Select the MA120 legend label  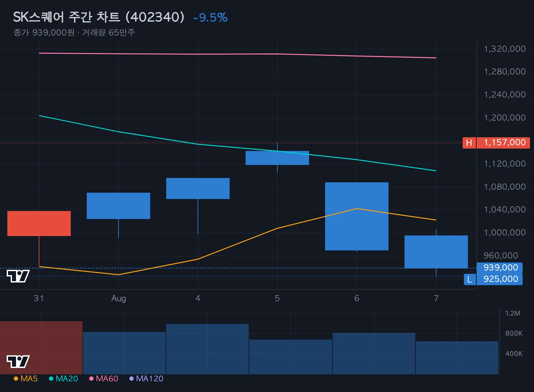coord(150,379)
